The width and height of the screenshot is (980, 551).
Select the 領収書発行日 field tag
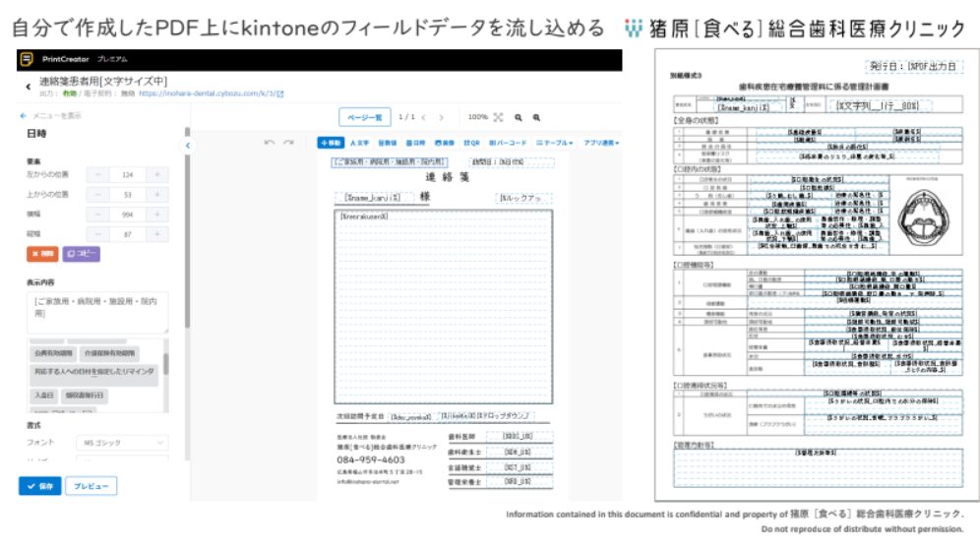pos(85,396)
